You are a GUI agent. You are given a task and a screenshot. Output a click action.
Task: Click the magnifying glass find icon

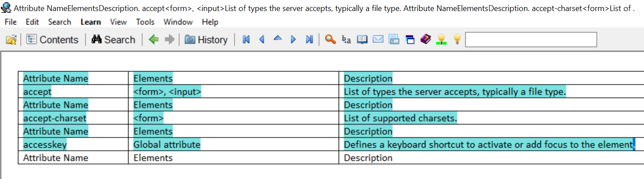pyautogui.click(x=330, y=40)
